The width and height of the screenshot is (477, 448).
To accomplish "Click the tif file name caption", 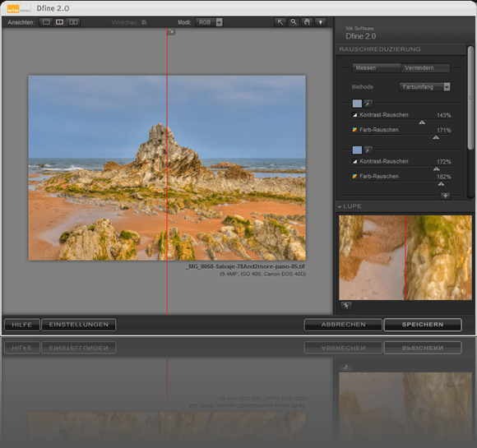I will pyautogui.click(x=245, y=266).
